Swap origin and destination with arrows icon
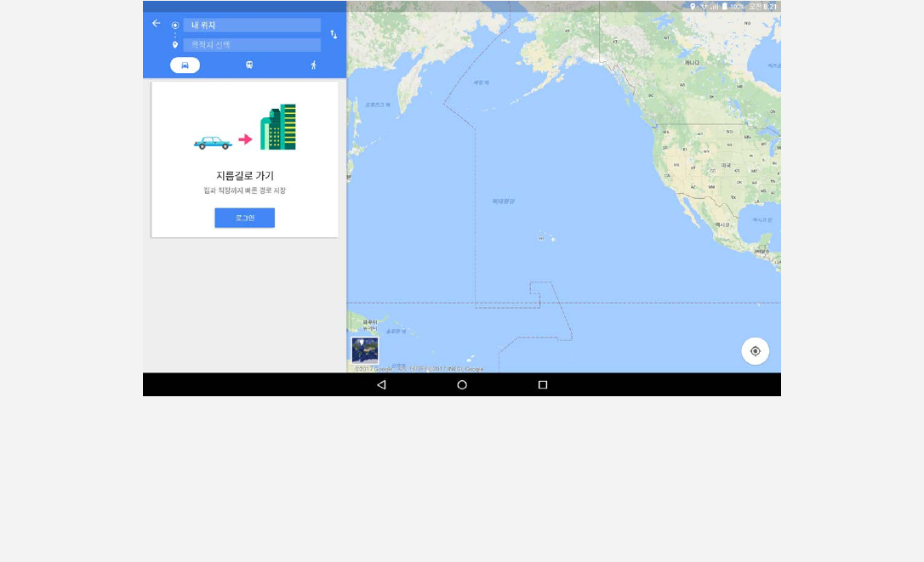Screen dimensions: 924x562 (x=334, y=34)
